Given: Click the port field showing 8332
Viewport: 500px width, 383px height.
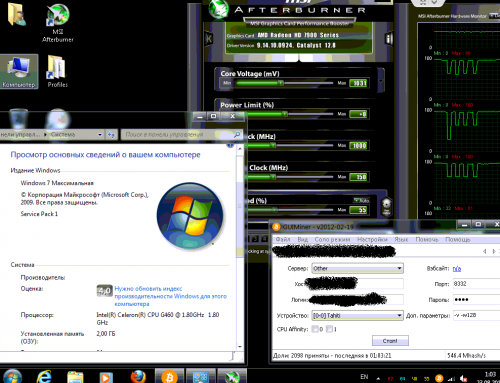Looking at the screenshot, I should pyautogui.click(x=476, y=284).
